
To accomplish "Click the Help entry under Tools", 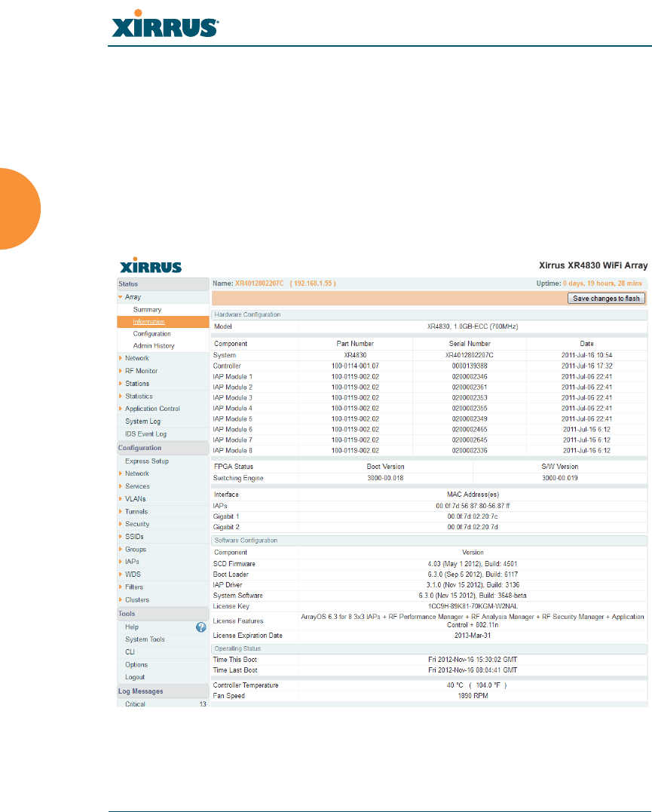I will point(132,627).
